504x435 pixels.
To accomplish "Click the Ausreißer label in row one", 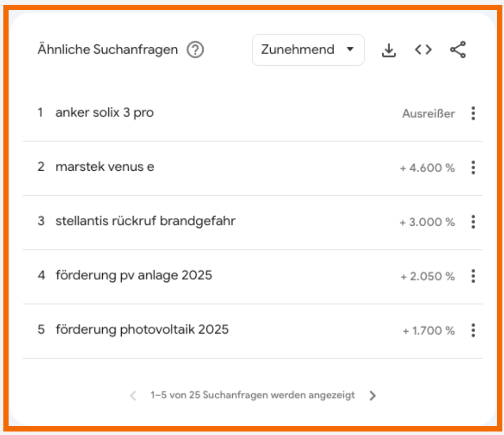I will [429, 114].
